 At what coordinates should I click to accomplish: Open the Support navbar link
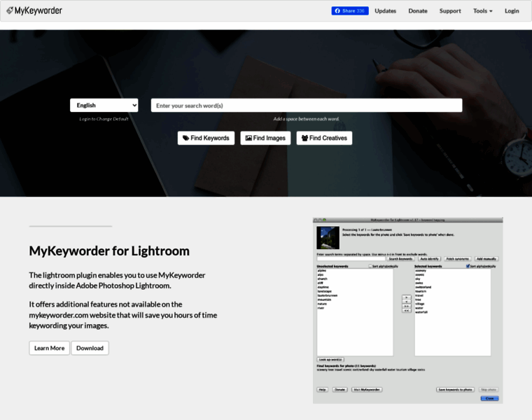tap(450, 10)
